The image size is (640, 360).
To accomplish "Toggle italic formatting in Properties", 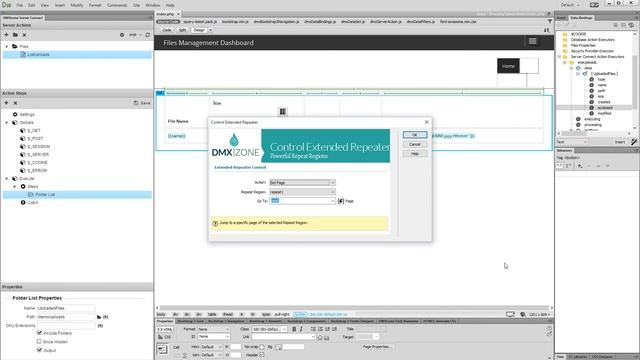I will point(301,329).
